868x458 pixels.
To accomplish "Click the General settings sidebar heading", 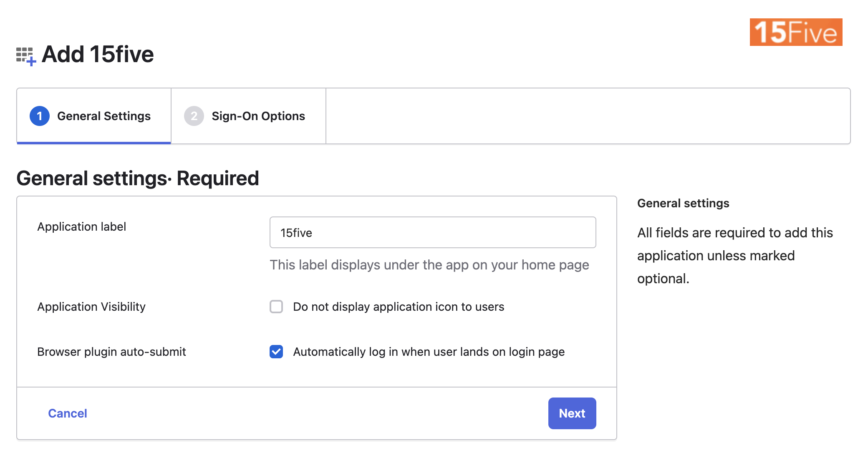I will [683, 203].
